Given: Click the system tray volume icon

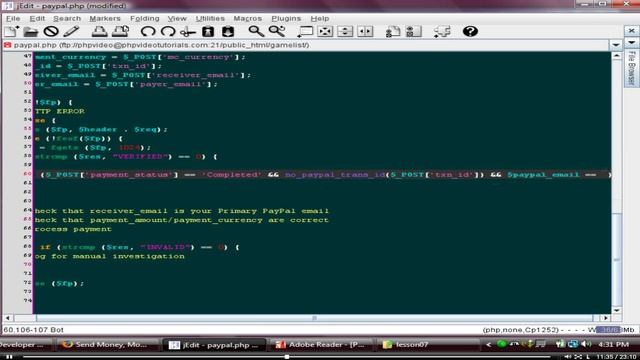Looking at the screenshot, I should (x=586, y=344).
